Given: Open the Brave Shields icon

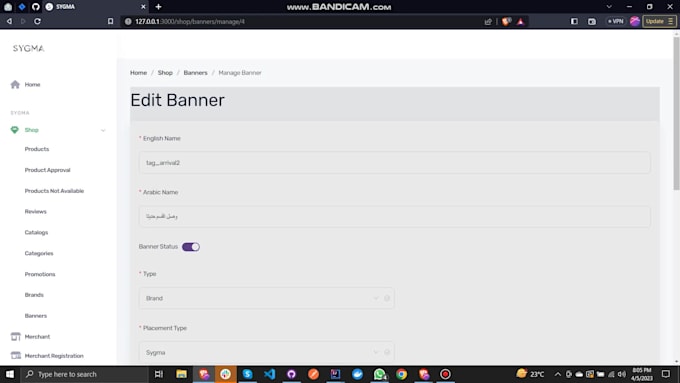Looking at the screenshot, I should (506, 21).
